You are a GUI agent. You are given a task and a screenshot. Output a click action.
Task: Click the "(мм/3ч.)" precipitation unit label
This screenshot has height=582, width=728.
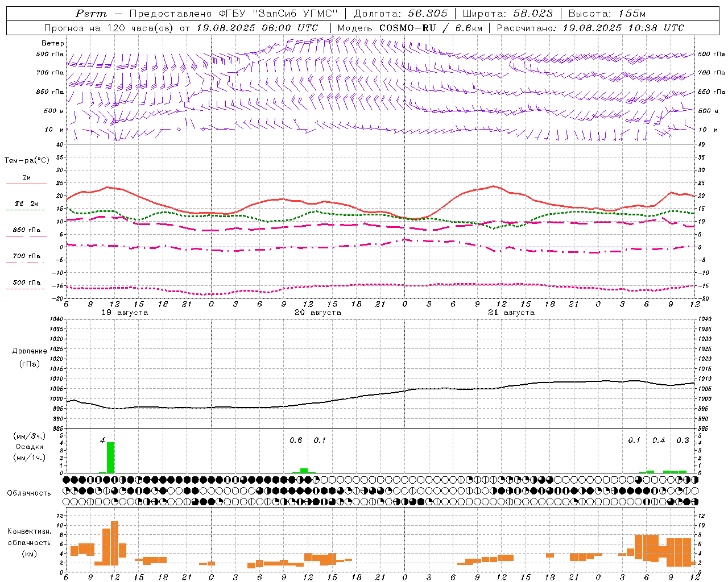tap(30, 436)
